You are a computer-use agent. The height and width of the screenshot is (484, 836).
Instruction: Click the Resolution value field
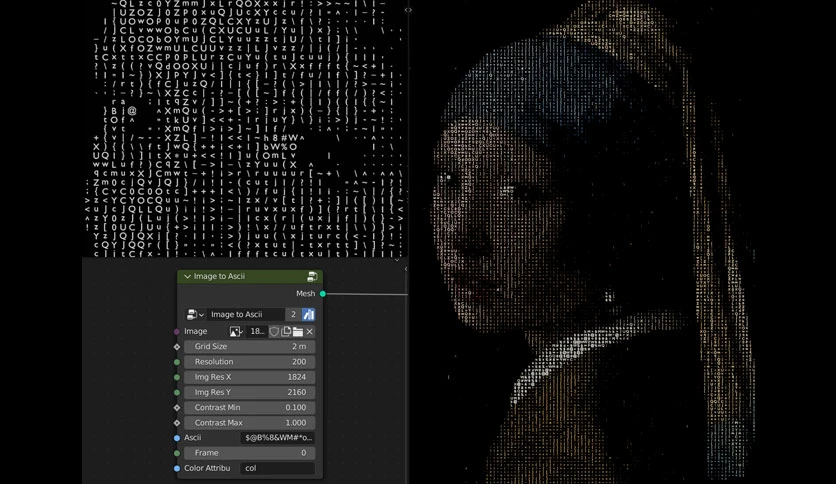pyautogui.click(x=250, y=362)
